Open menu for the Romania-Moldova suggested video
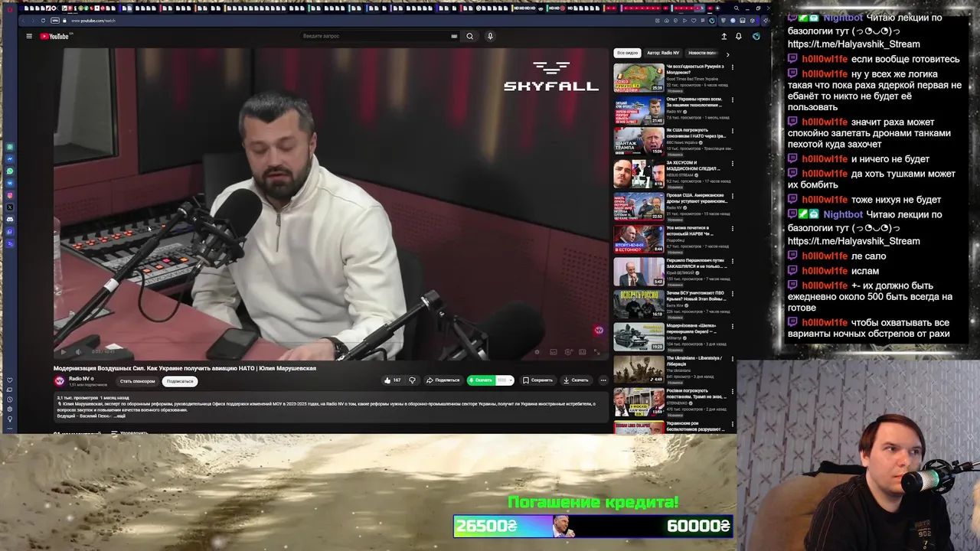The image size is (980, 551). 732,67
